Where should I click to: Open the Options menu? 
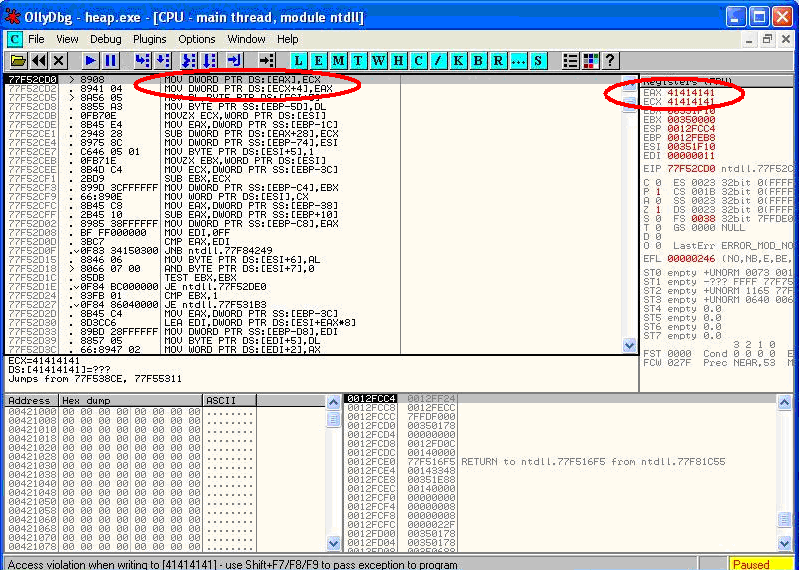click(197, 39)
